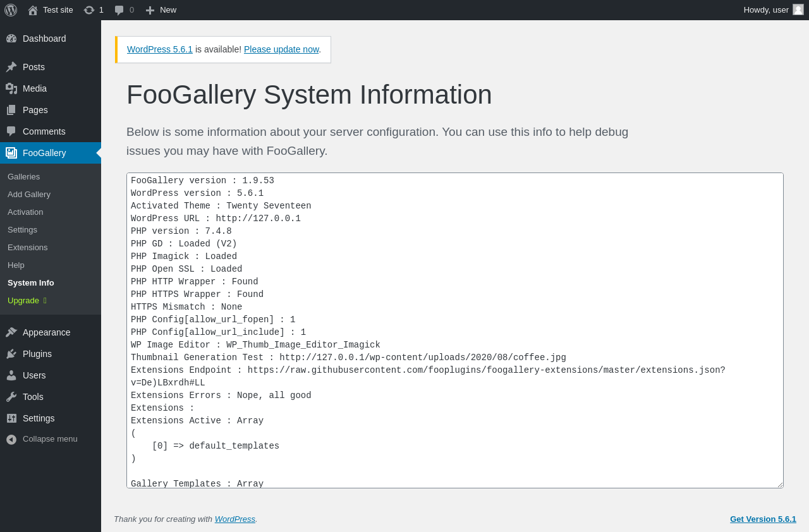
Task: Click the '[0] => default_templates' line
Action: (x=216, y=446)
